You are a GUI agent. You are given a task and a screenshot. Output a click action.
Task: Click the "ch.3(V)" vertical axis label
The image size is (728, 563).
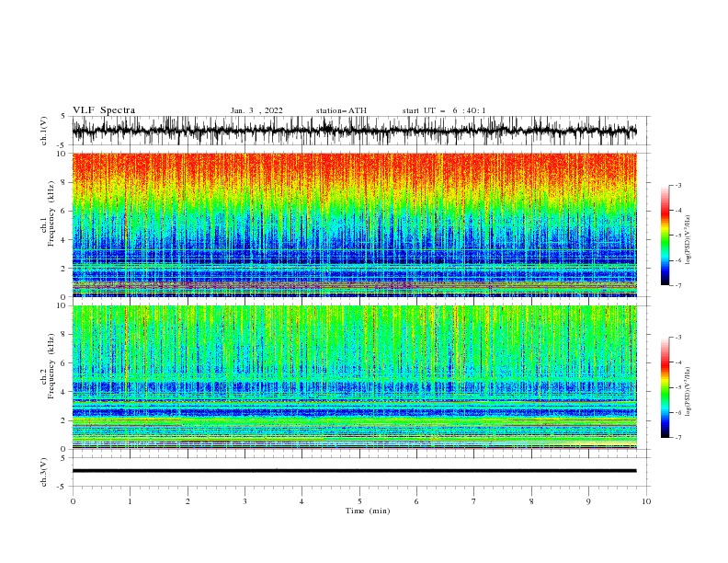click(44, 472)
